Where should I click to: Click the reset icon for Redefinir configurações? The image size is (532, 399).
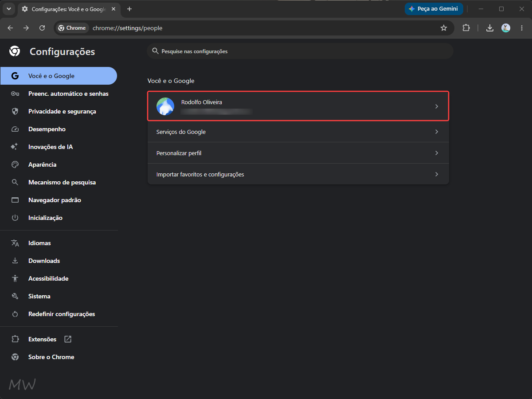pos(15,314)
